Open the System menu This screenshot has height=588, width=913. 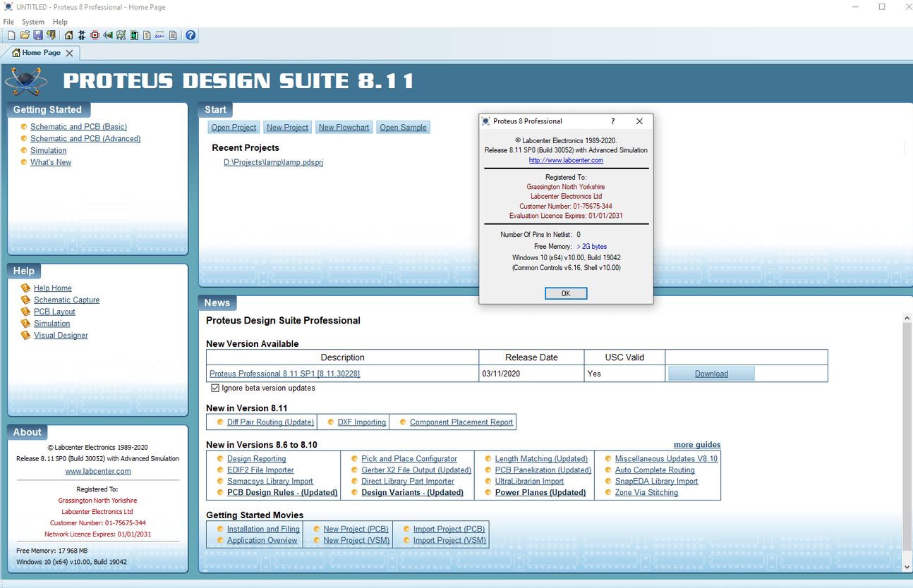click(33, 22)
